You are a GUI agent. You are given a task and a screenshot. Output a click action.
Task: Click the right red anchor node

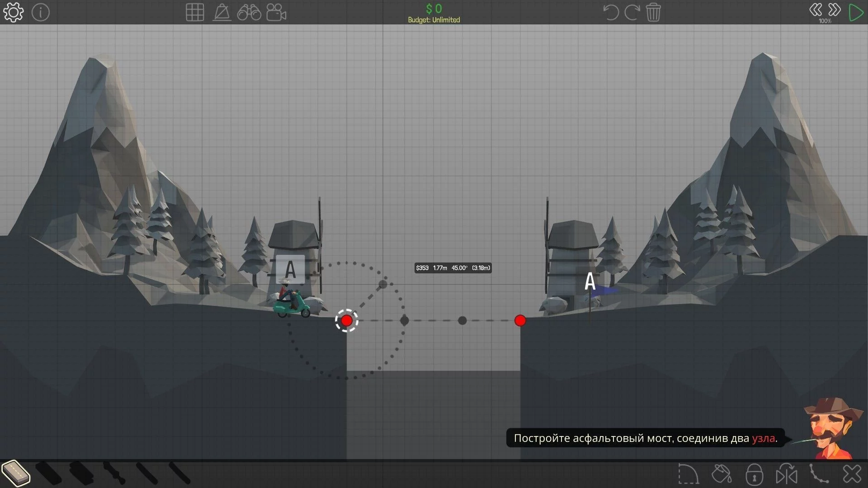tap(520, 320)
